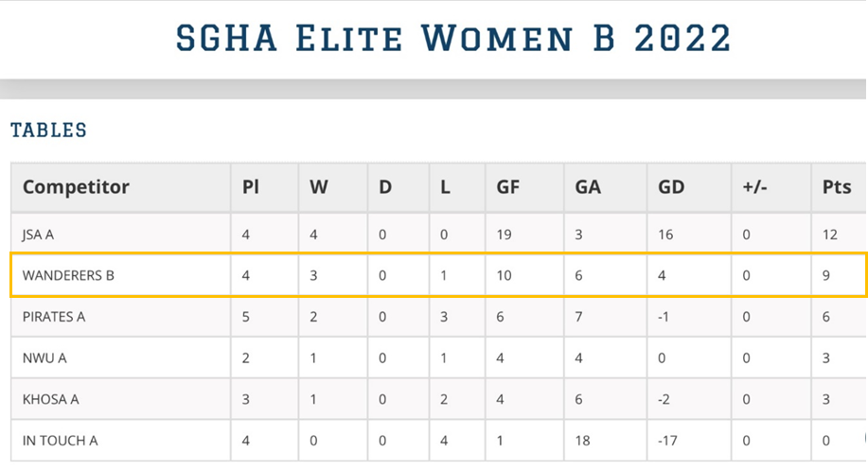Viewport: 868px width, 470px height.
Task: Open the PIRATES A team entry
Action: point(54,317)
